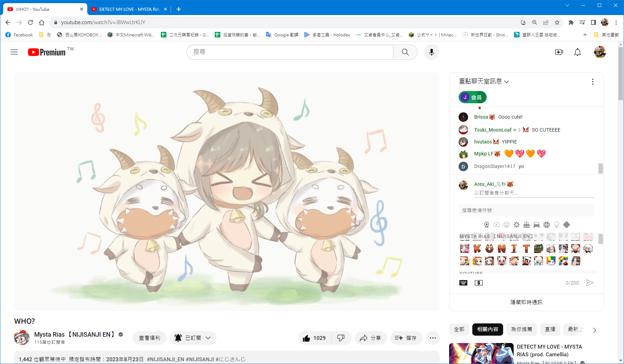Select the YouTube emoji category icon
Screen dimensions: 624x364
pos(496,225)
